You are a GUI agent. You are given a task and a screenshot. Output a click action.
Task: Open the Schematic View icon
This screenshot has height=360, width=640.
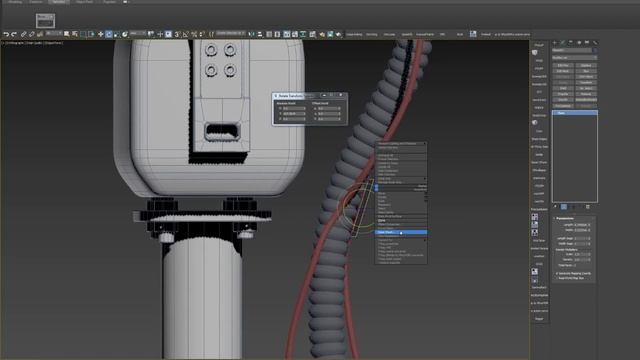coord(303,34)
